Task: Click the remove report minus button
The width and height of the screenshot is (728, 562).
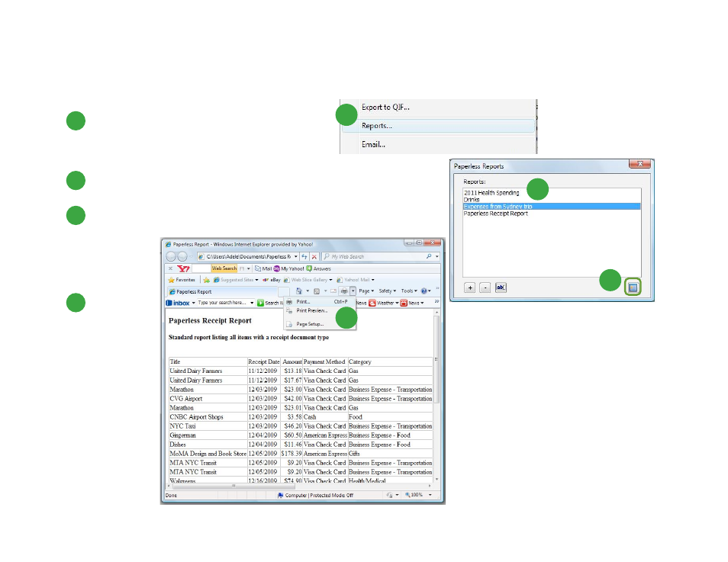Action: (485, 287)
